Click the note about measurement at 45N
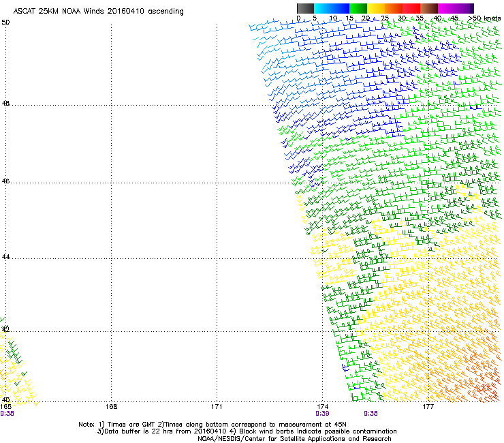Viewport: 504px width, 443px height. pyautogui.click(x=252, y=425)
